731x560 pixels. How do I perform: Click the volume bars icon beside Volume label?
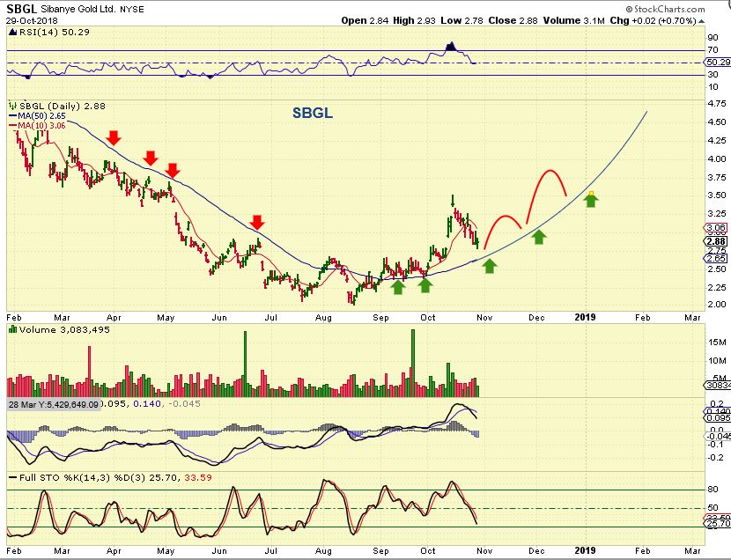coord(12,330)
